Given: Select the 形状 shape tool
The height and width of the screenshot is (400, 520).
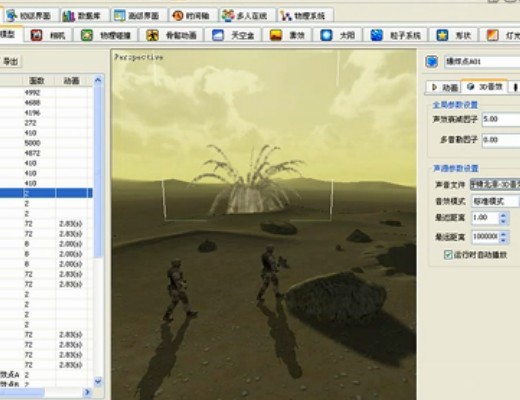Looking at the screenshot, I should click(454, 35).
